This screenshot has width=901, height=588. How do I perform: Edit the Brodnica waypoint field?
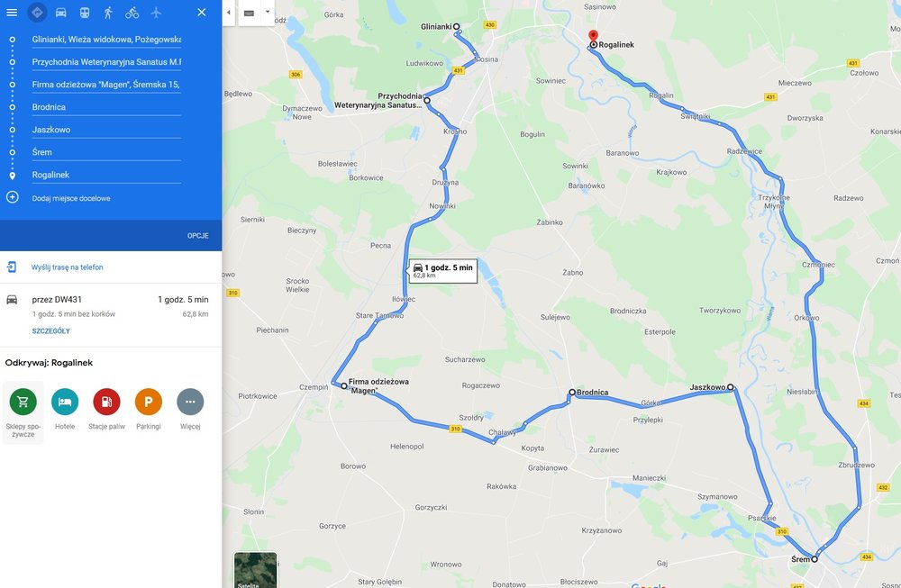(x=106, y=107)
